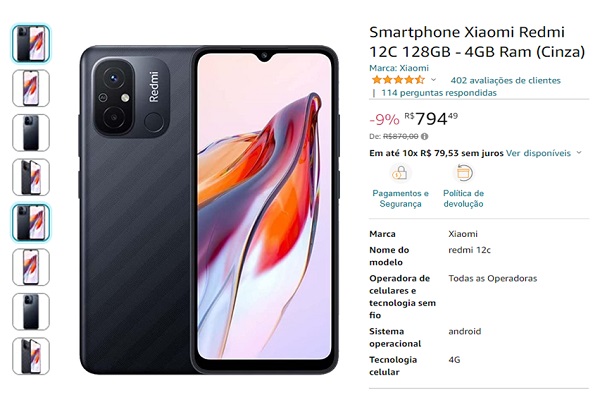Image resolution: width=600 pixels, height=400 pixels.
Task: Visit the Marca: Xiaomi brand link
Action: [399, 68]
